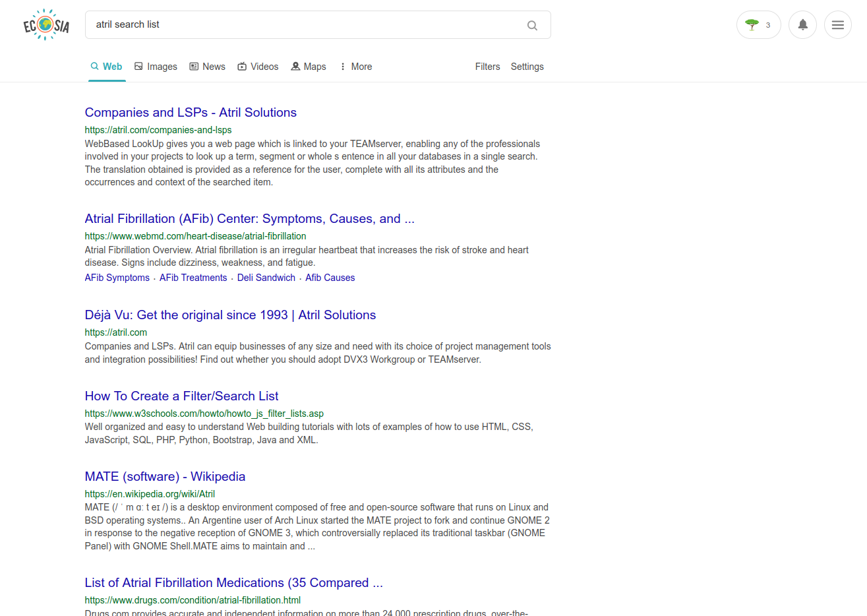Open the tree counter badge
The width and height of the screenshot is (867, 616).
[759, 25]
